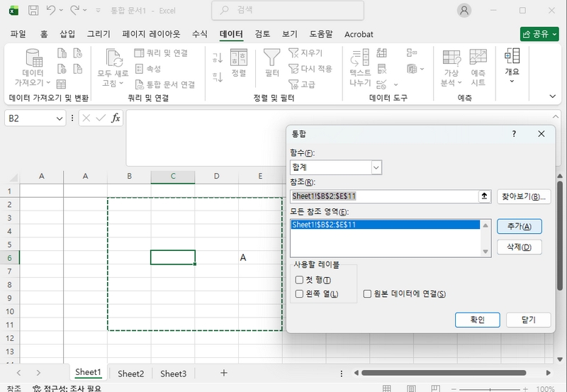The width and height of the screenshot is (567, 392).
Task: Click the 삭제(D) delete button
Action: [520, 247]
